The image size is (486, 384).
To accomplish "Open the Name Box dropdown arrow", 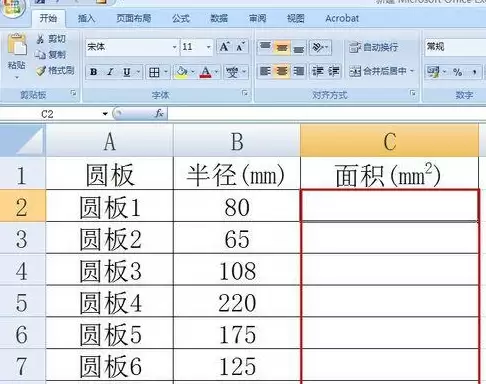I will (105, 114).
